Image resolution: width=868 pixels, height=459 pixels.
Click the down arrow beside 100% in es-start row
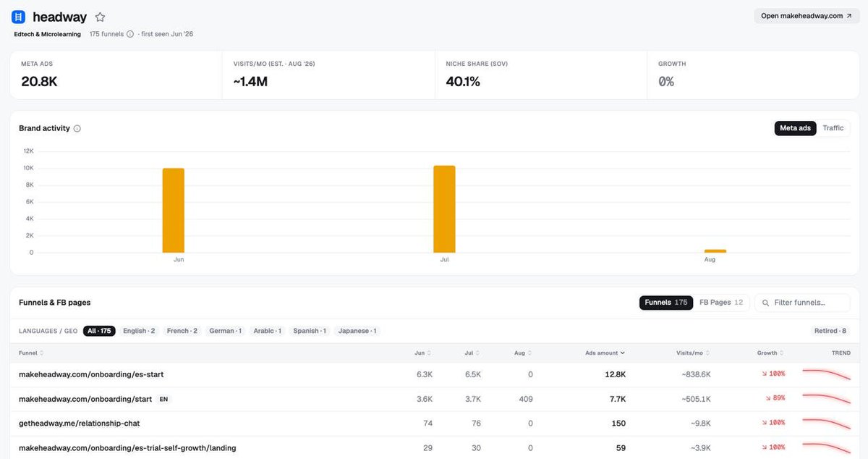[x=763, y=374]
